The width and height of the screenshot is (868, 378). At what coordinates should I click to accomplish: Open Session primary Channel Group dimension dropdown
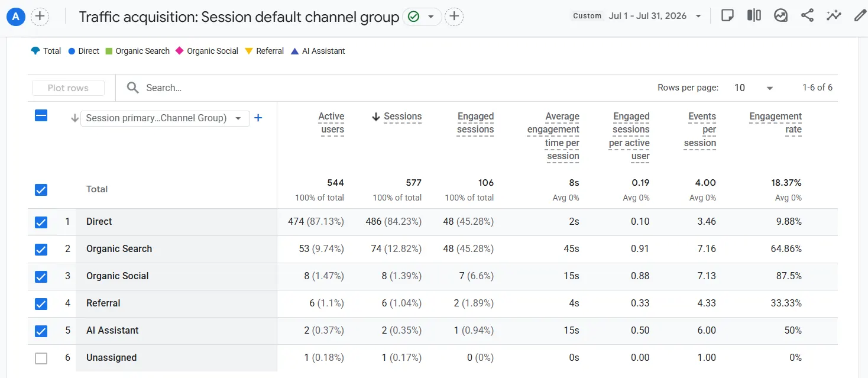[x=165, y=118]
